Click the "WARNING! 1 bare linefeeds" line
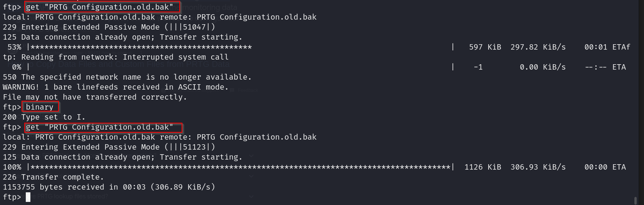 click(x=115, y=87)
